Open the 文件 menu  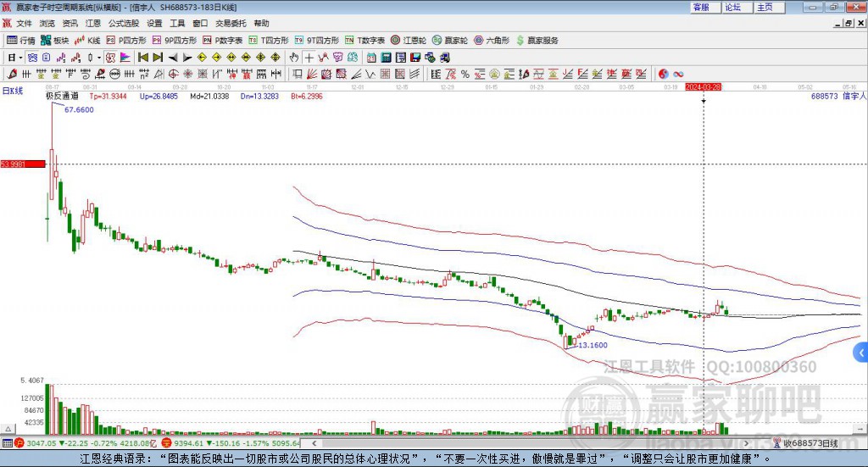(25, 23)
